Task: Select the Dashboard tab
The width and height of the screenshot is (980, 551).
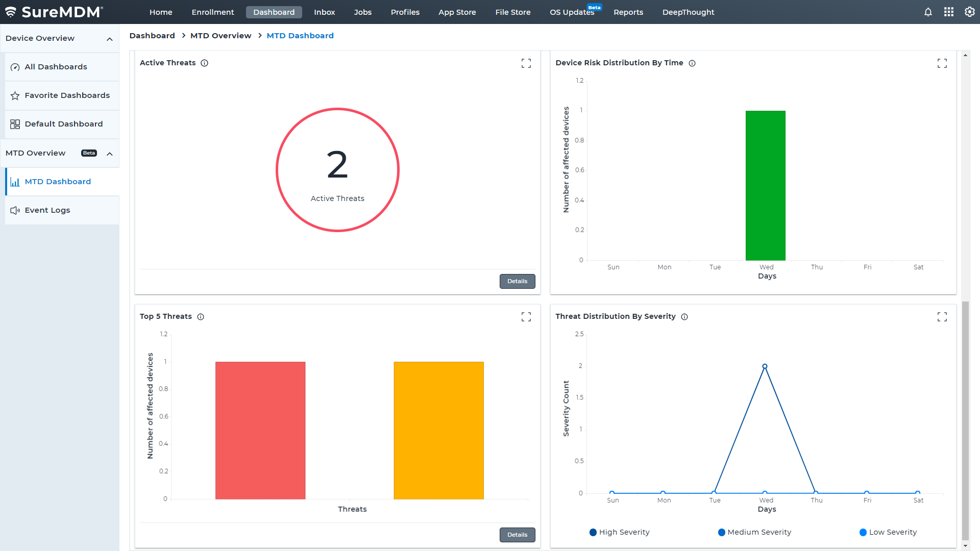Action: point(274,12)
